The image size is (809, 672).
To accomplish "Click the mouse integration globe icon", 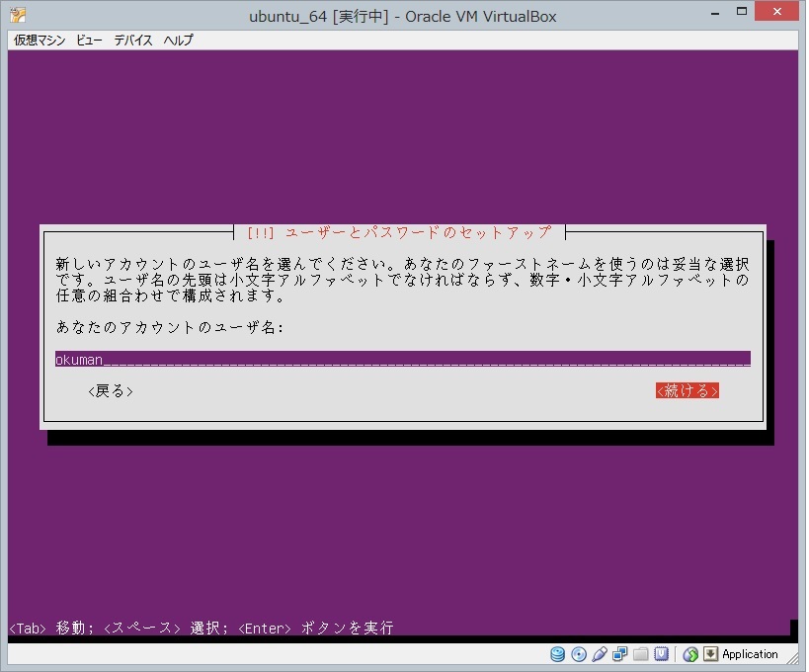I will coord(690,654).
